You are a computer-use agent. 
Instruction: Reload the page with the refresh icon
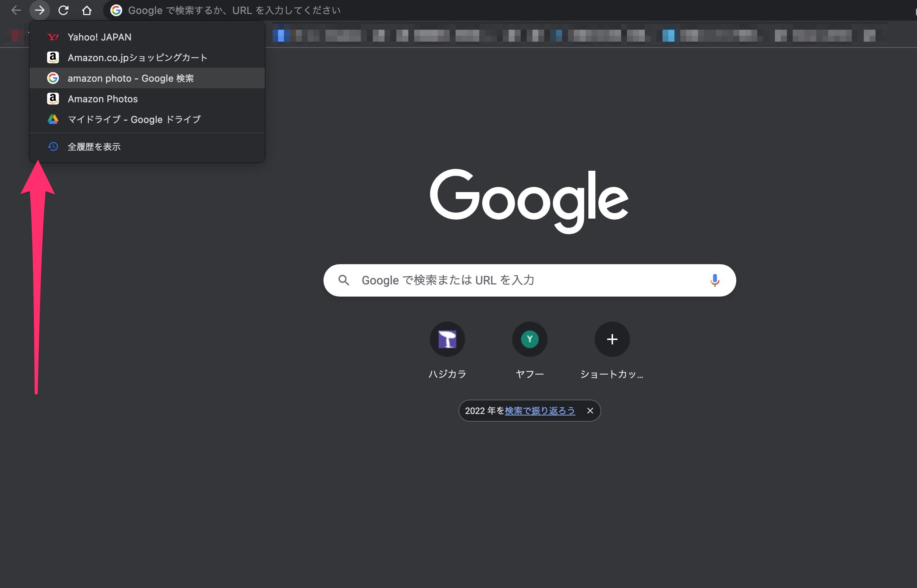63,10
